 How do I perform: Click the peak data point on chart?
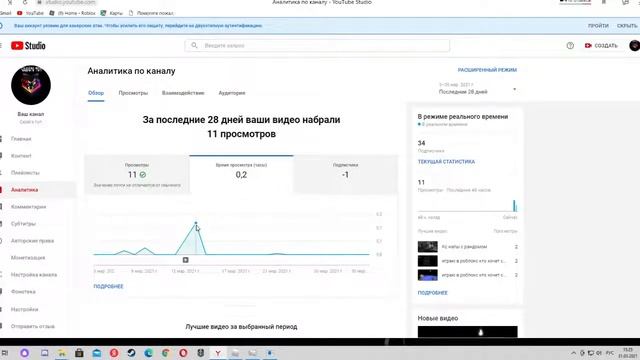(196, 223)
